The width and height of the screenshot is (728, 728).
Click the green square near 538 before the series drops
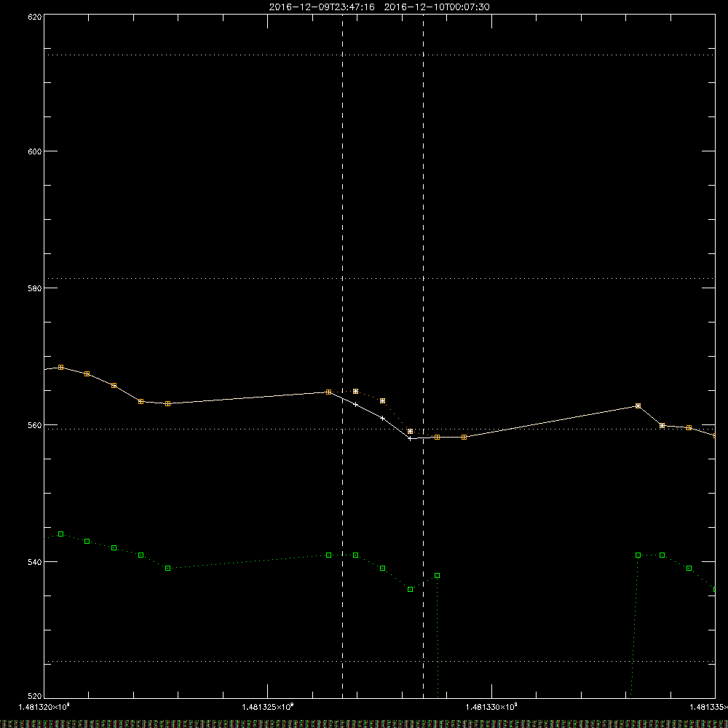tap(437, 576)
